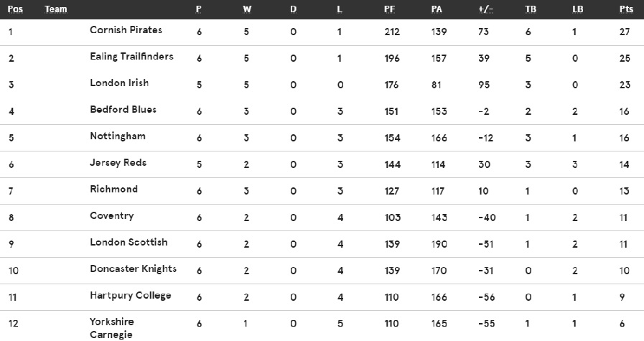The width and height of the screenshot is (644, 341).
Task: Open the Yorkshire Carnegie team entry
Action: click(111, 328)
